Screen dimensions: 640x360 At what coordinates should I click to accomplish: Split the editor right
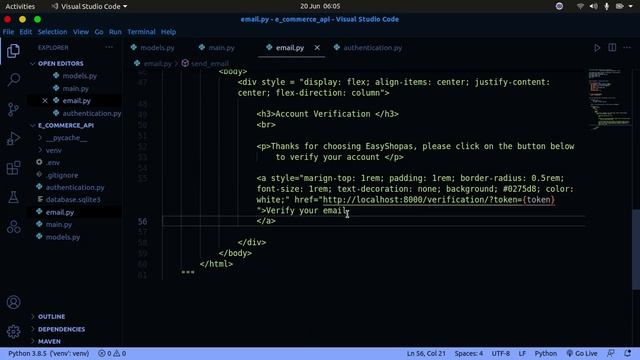pos(612,48)
